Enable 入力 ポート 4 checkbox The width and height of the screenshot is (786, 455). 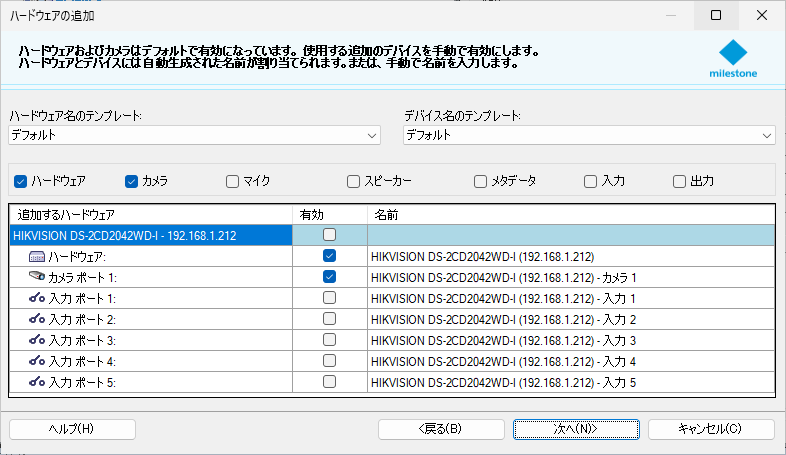(x=329, y=361)
